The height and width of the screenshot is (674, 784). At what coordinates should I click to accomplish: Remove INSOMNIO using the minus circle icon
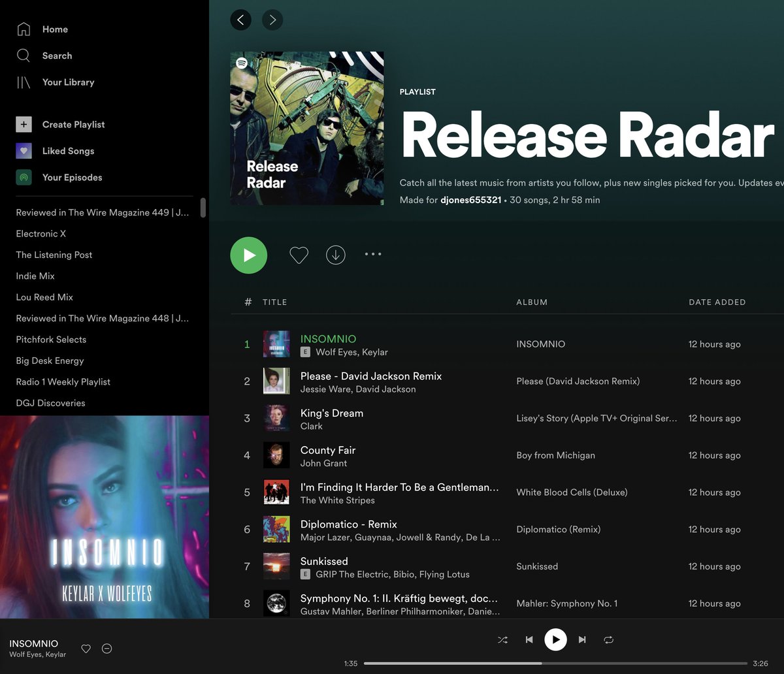click(107, 649)
